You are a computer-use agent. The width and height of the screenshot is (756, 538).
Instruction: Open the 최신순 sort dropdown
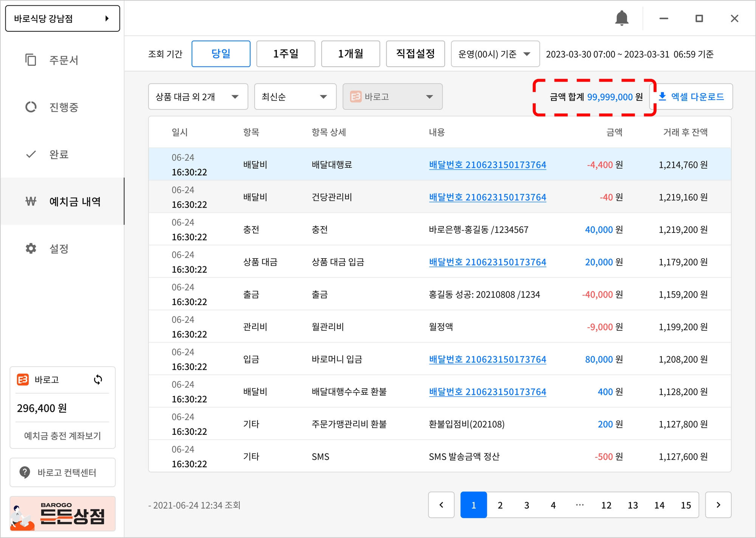pyautogui.click(x=295, y=97)
